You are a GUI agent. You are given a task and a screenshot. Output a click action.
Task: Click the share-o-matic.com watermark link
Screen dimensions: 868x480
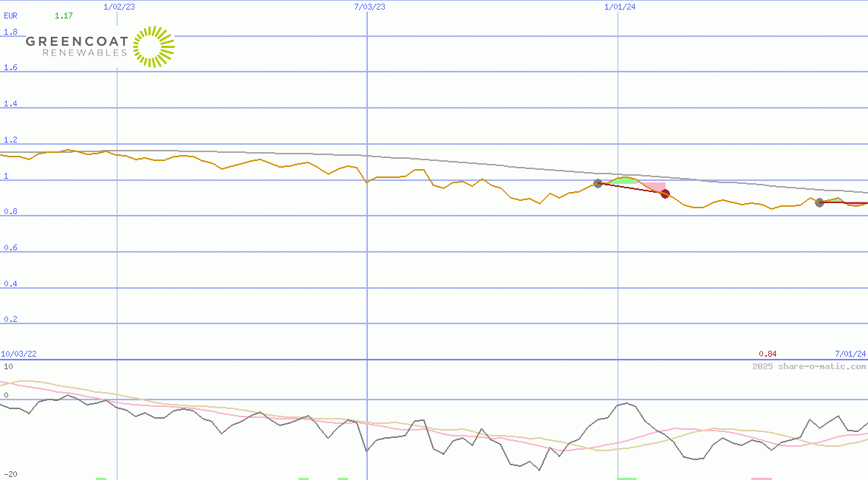(x=809, y=366)
